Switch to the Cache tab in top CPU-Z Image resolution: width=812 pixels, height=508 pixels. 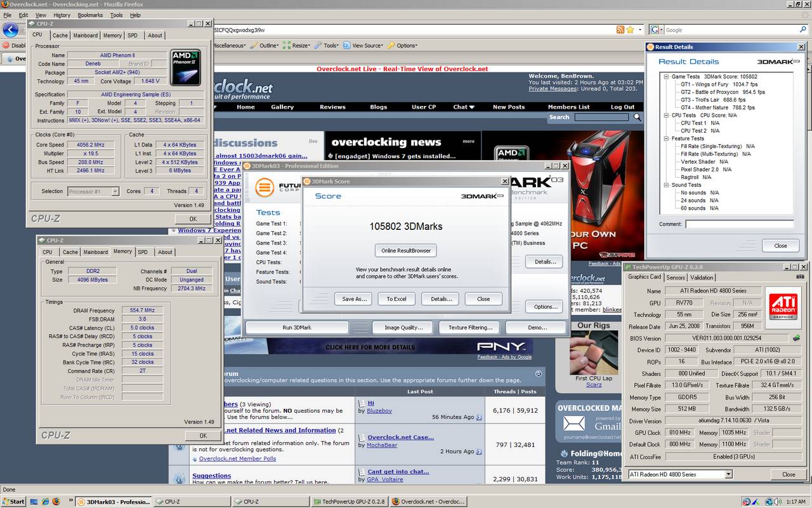click(x=60, y=36)
